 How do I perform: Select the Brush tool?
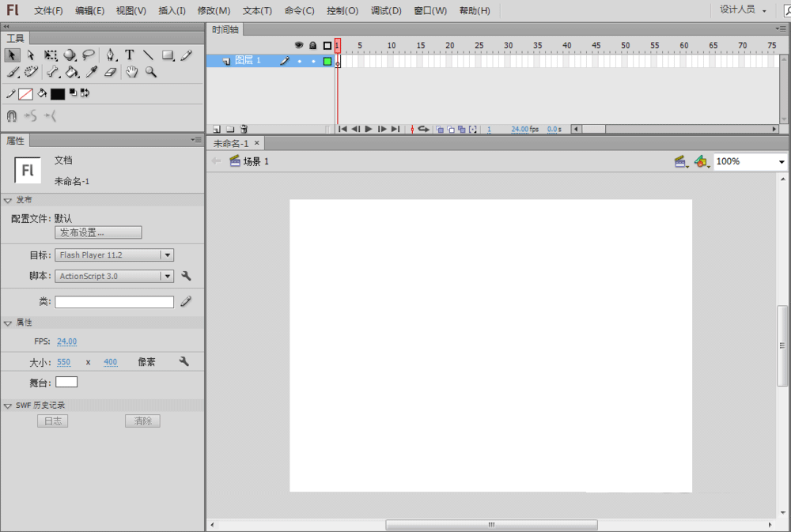(13, 72)
